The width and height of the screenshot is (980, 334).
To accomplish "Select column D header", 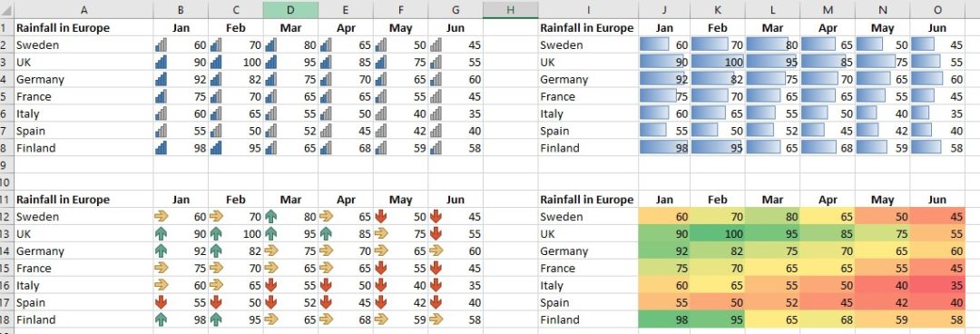I will (290, 9).
